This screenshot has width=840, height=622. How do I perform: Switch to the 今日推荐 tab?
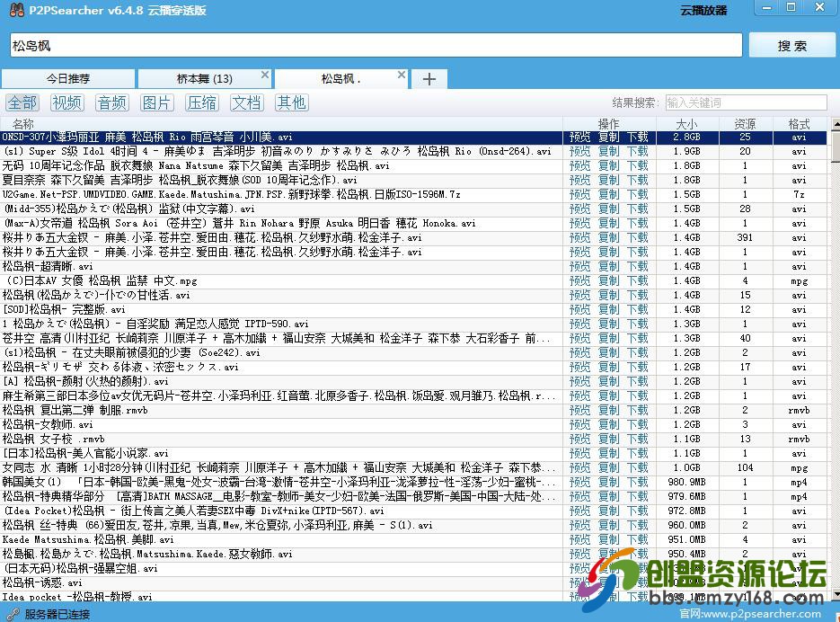(68, 79)
